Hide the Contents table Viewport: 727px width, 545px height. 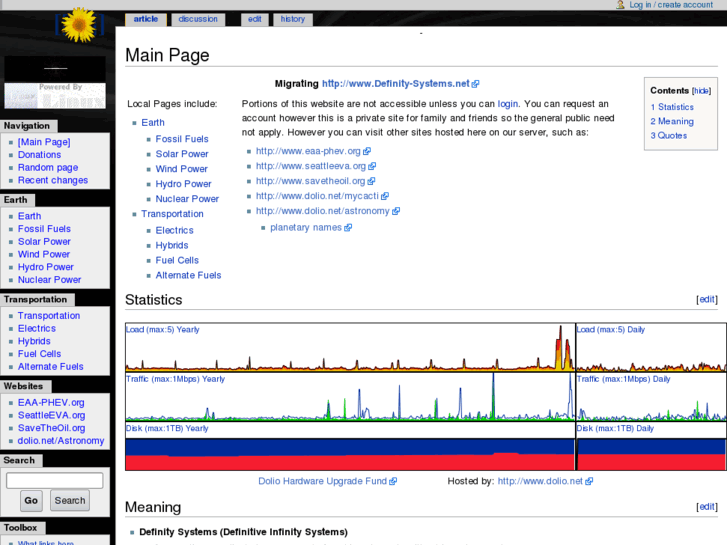[701, 91]
